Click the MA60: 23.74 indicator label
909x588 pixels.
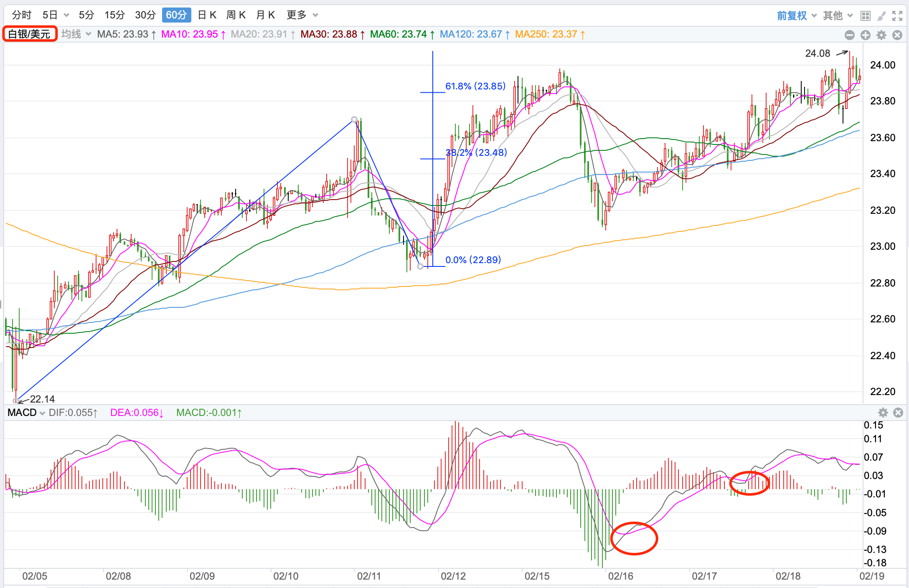[x=402, y=34]
